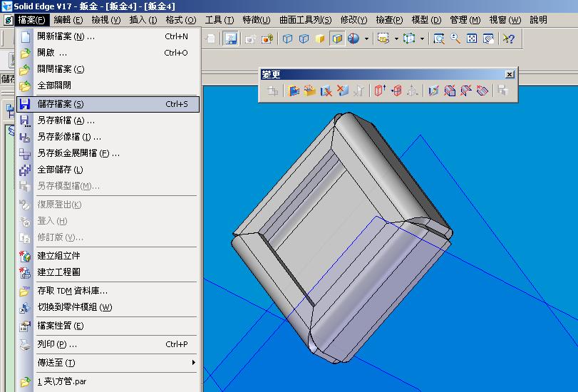Select 建立組立件 menu entry
Viewport: 578px width, 392px height.
pos(108,256)
